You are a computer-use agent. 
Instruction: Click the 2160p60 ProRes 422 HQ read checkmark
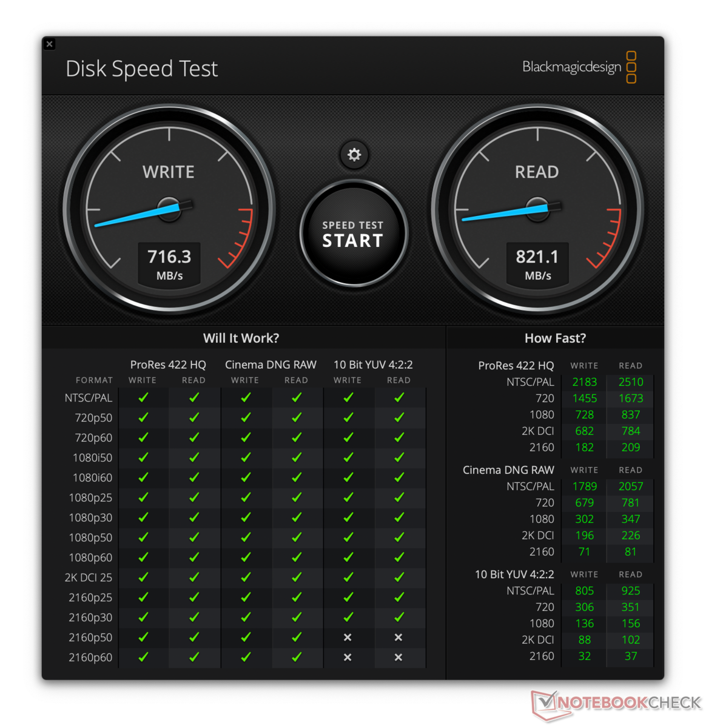click(194, 657)
